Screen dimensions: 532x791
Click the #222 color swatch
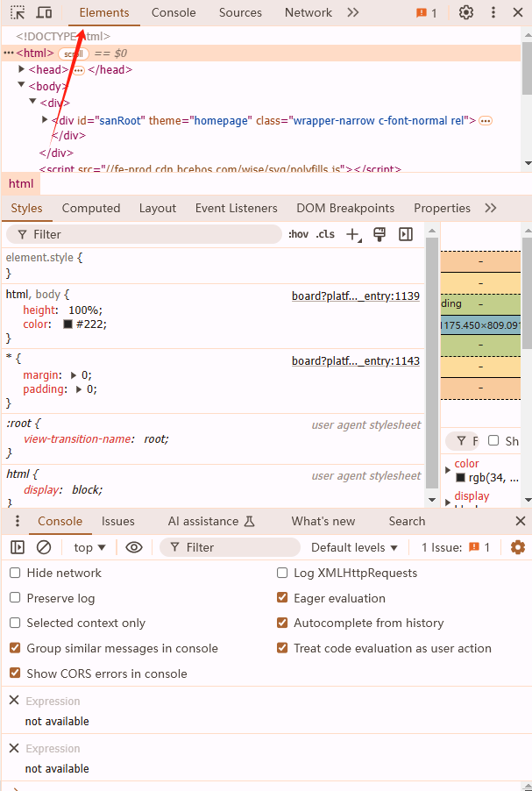[x=67, y=324]
